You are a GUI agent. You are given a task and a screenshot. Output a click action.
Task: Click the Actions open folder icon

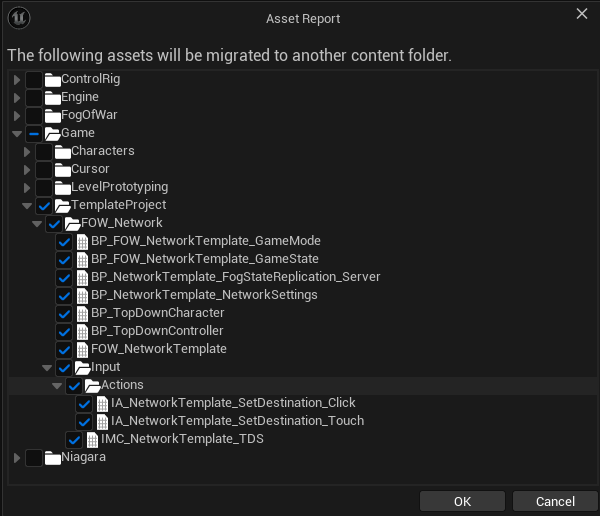click(92, 385)
